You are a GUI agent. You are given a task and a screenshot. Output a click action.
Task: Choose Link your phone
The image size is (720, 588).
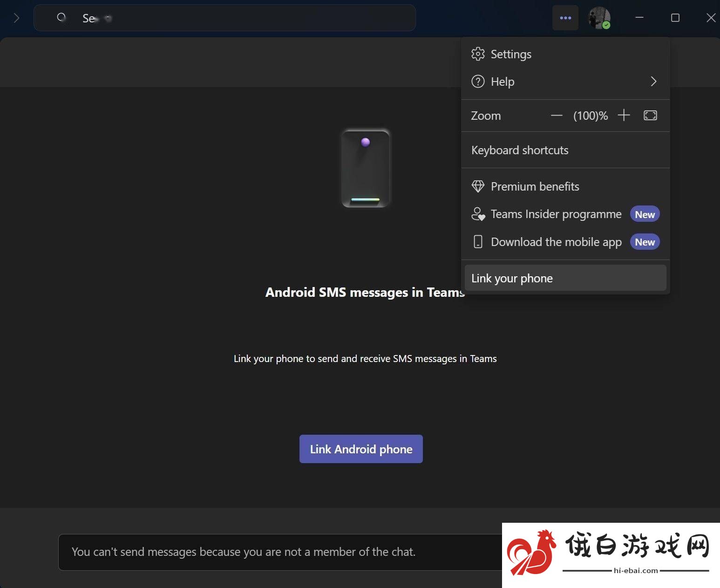565,278
